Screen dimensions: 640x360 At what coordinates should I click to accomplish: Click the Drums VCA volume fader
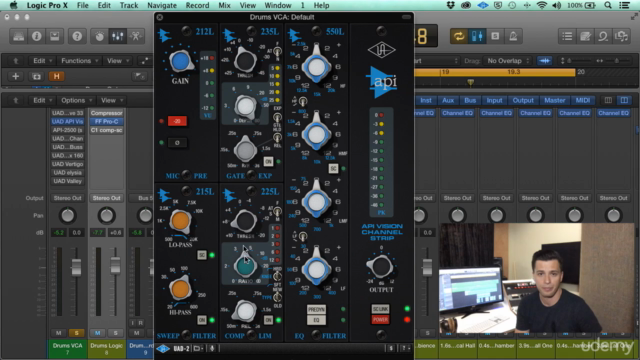[76, 267]
